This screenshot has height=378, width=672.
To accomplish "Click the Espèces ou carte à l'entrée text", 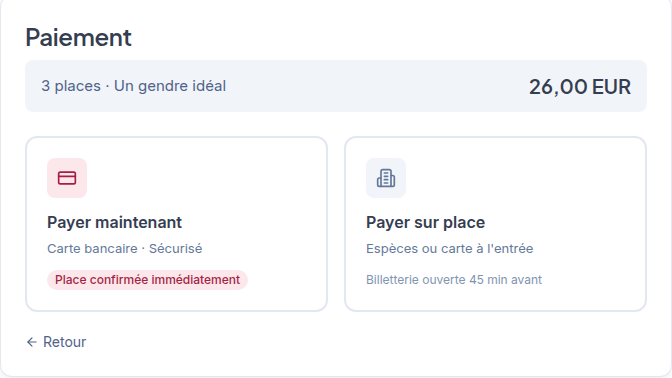I will (x=450, y=249).
